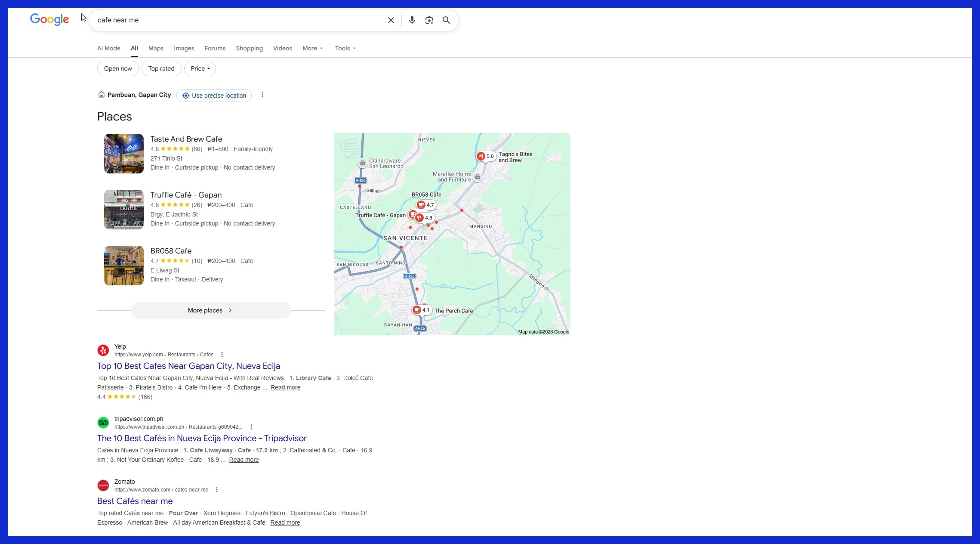Click the Tripadvisor favicon icon
The height and width of the screenshot is (544, 980).
tap(103, 423)
